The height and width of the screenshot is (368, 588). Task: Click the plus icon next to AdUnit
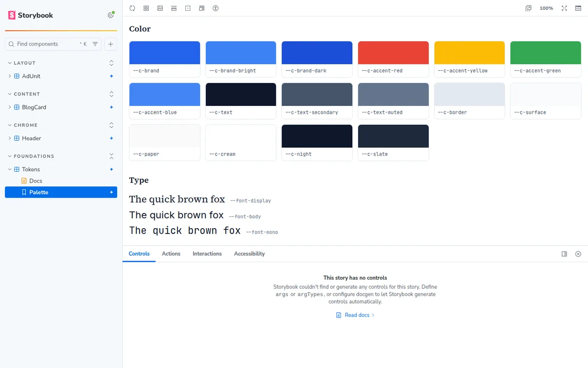click(112, 76)
